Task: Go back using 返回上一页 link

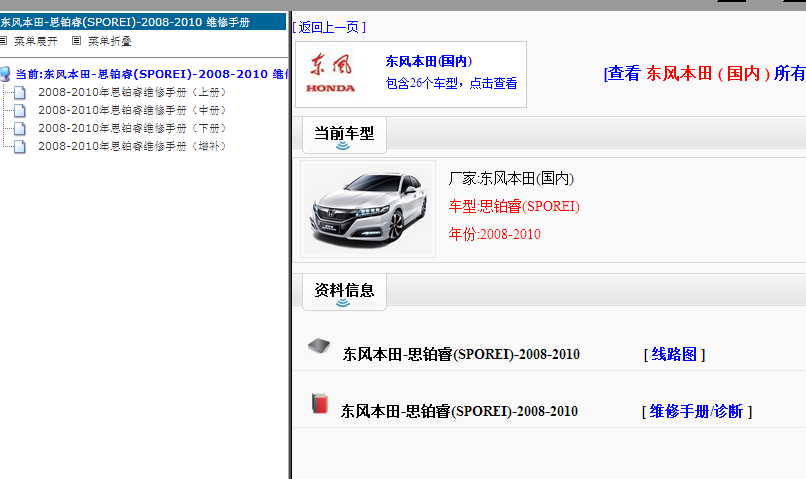Action: click(x=329, y=27)
